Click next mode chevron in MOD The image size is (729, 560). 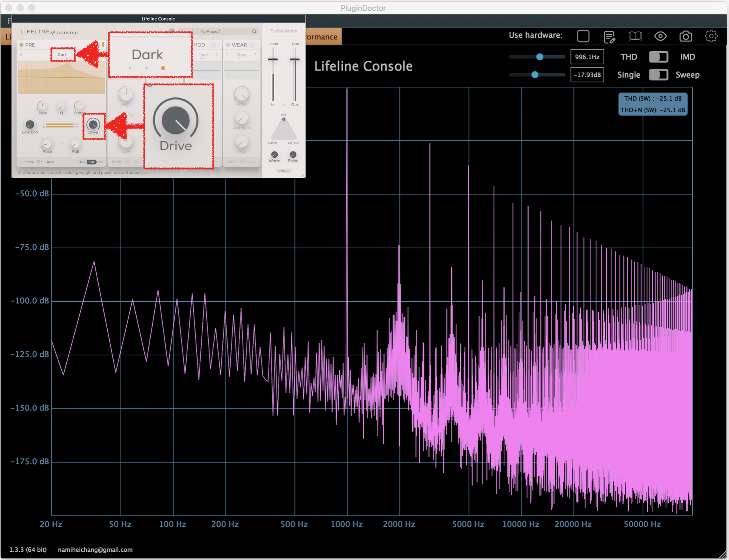pos(217,54)
